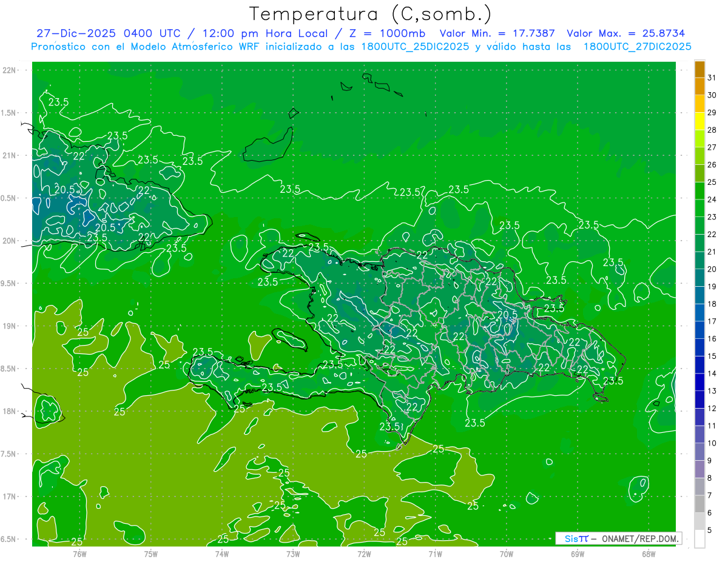Click the 'ONAMET/REP.DOM.' credit label
The width and height of the screenshot is (728, 562).
pos(641,538)
